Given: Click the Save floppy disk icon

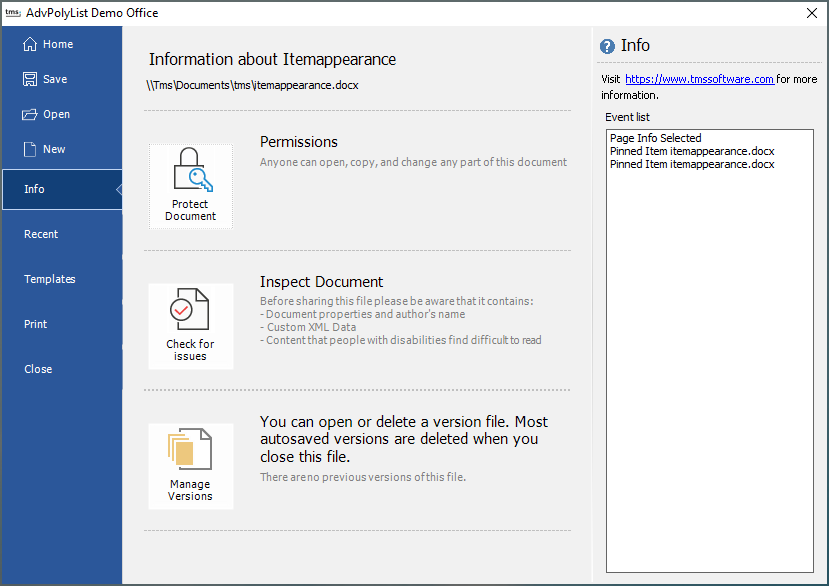Looking at the screenshot, I should point(30,79).
